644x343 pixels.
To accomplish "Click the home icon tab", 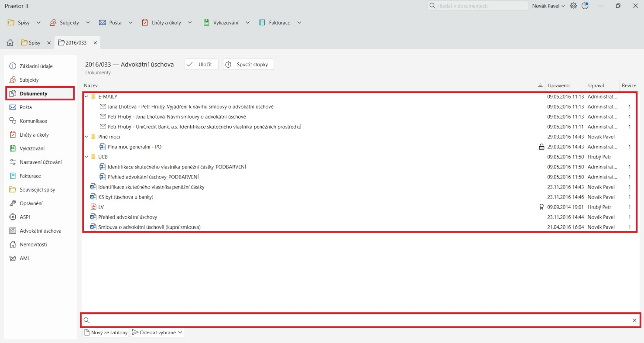I will 10,43.
